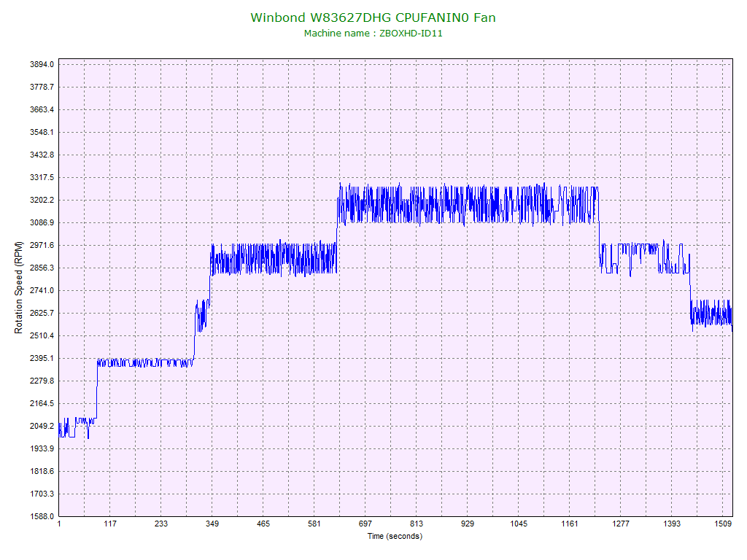Click the 2049.2 y-axis value
The image size is (747, 560).
[42, 426]
